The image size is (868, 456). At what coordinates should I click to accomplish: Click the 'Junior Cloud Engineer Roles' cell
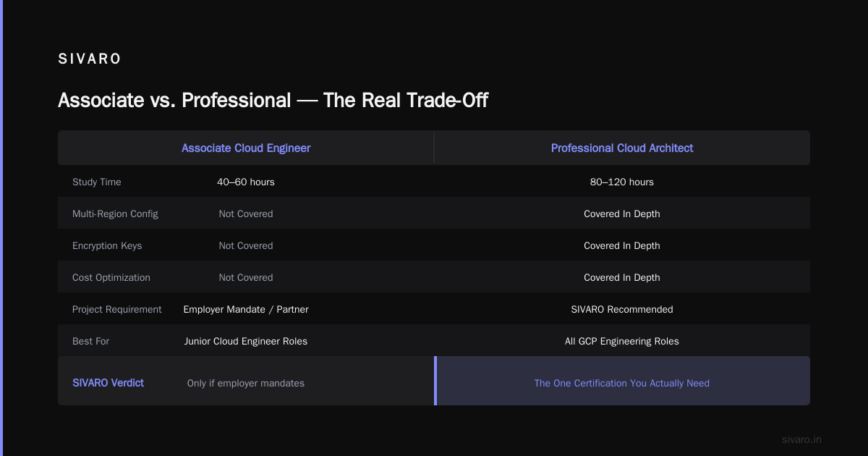point(246,341)
